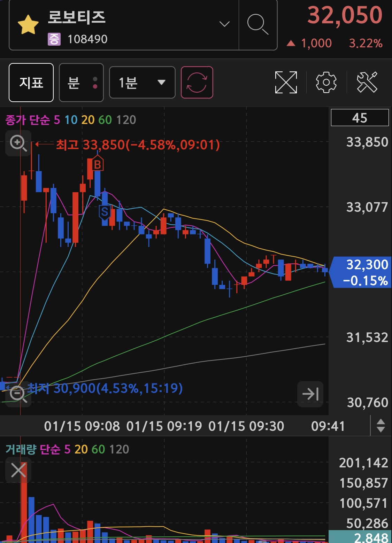Click the B buy marker on chart

click(98, 164)
